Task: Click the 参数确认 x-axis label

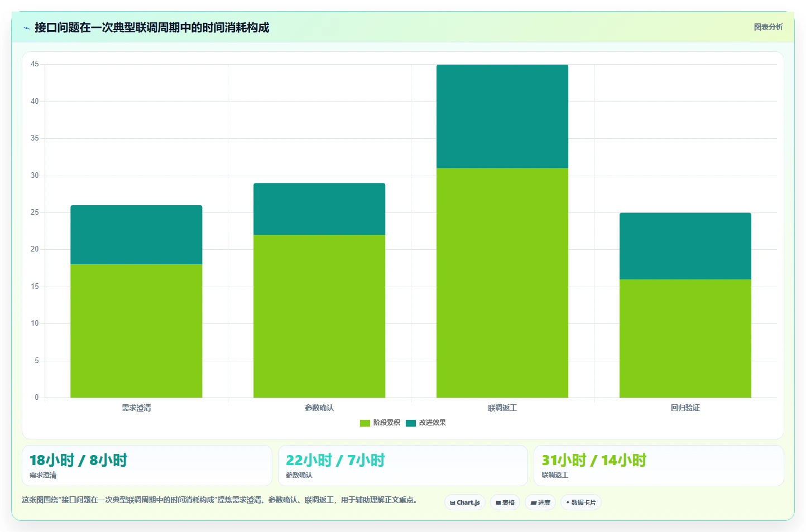Action: tap(319, 408)
